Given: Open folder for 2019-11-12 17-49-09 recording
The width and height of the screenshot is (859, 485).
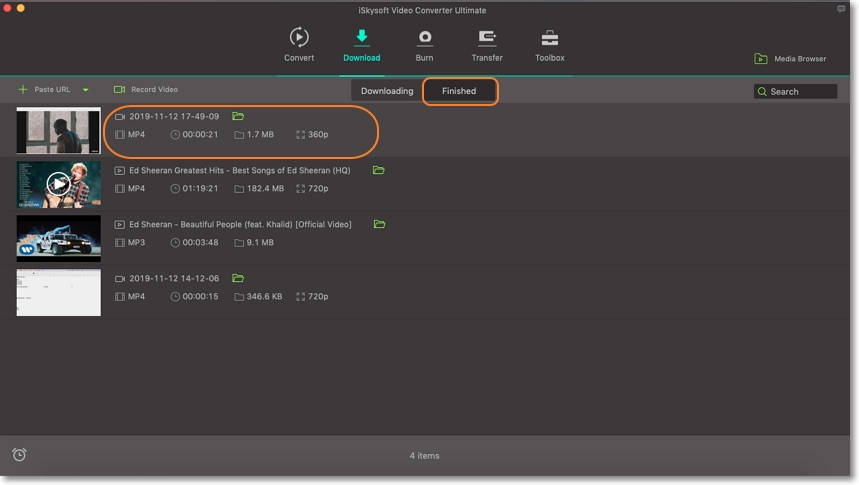Looking at the screenshot, I should [238, 116].
